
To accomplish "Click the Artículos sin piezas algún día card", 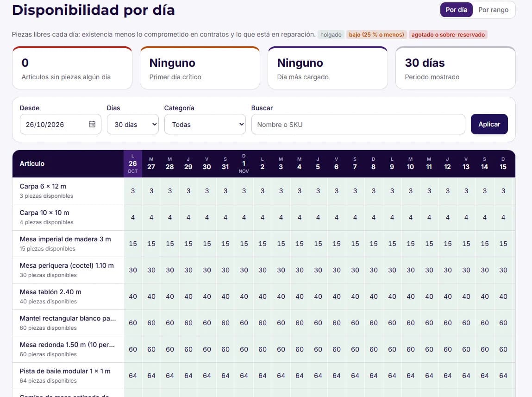I will 72,68.
